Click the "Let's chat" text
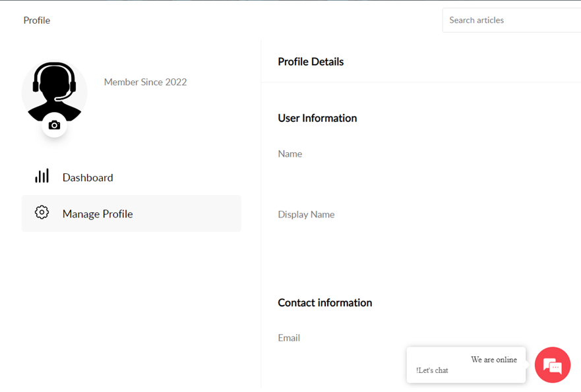This screenshot has height=392, width=581. (x=433, y=370)
